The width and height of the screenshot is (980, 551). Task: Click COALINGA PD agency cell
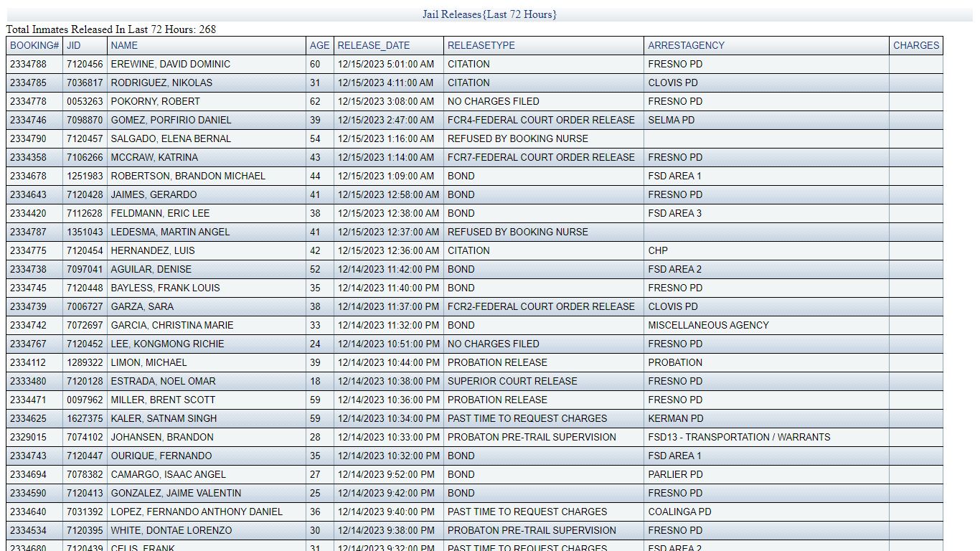[x=766, y=512]
